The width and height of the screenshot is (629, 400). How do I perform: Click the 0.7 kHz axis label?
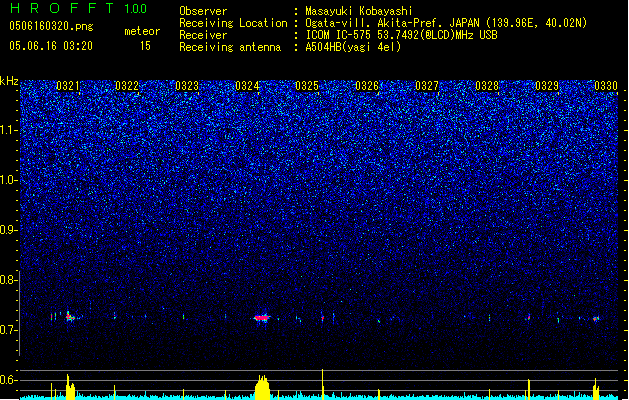(9, 330)
